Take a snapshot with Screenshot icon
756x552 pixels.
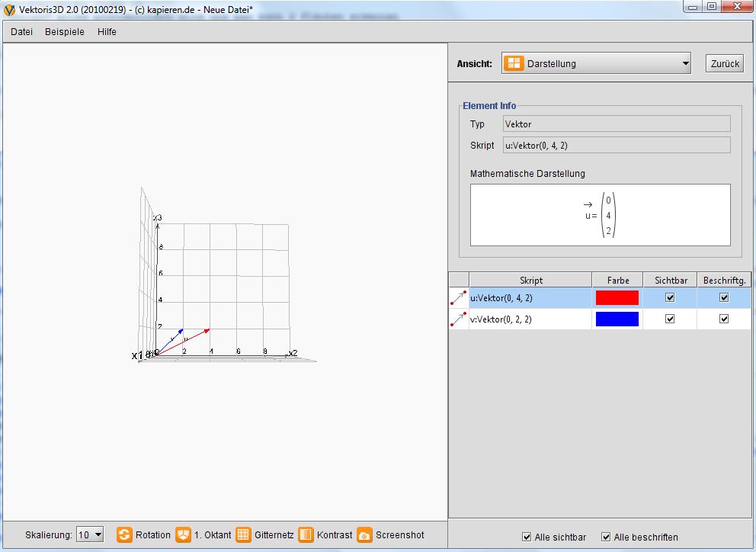(x=365, y=534)
